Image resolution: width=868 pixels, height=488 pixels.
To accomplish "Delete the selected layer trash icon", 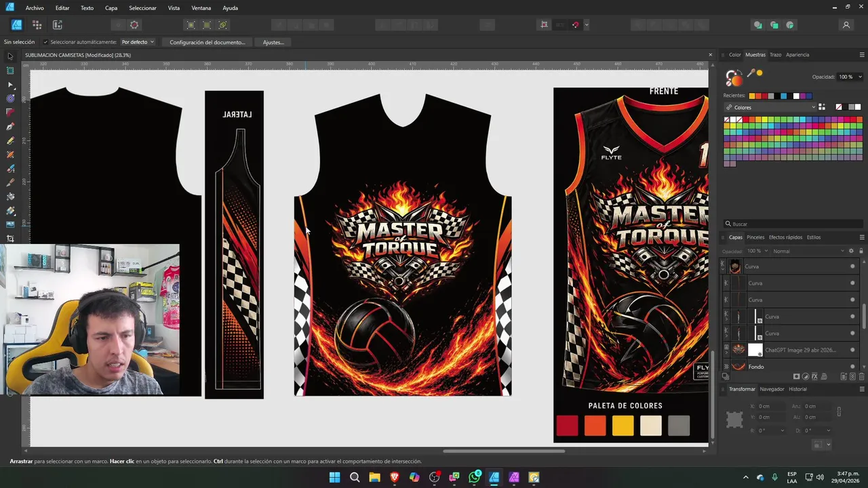I will [x=862, y=376].
